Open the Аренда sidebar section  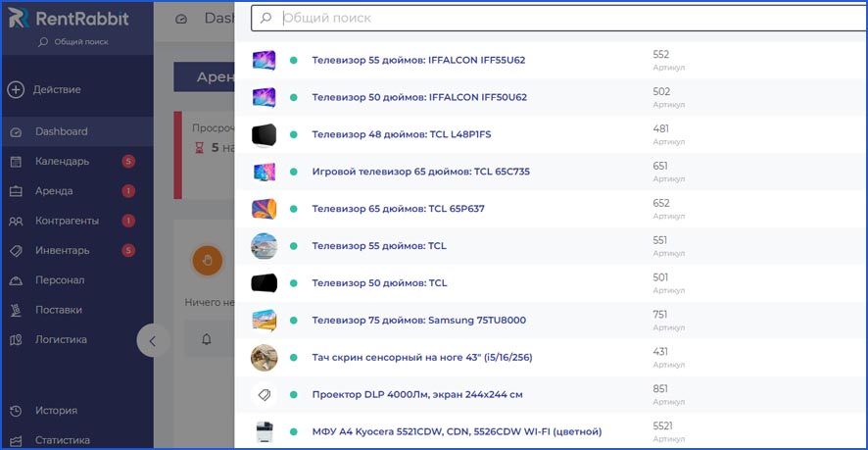53,191
